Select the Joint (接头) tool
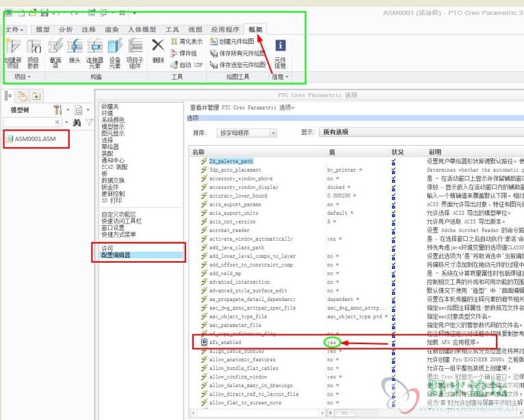The image size is (524, 420). pyautogui.click(x=75, y=51)
